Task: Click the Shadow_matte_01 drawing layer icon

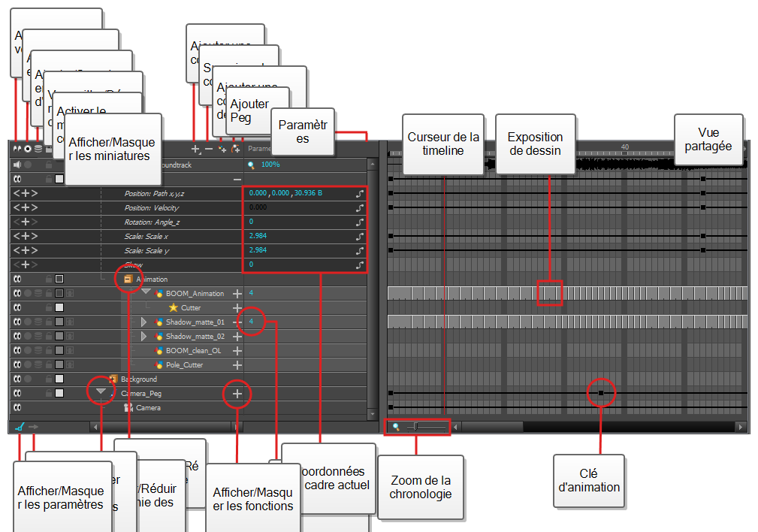Action: [159, 322]
